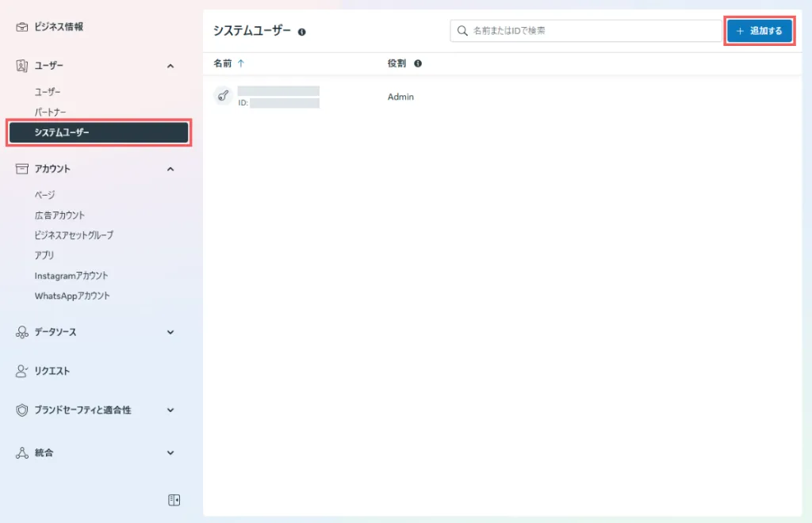Collapse sidebar using bottom panel icon
The height and width of the screenshot is (523, 812).
pyautogui.click(x=174, y=500)
